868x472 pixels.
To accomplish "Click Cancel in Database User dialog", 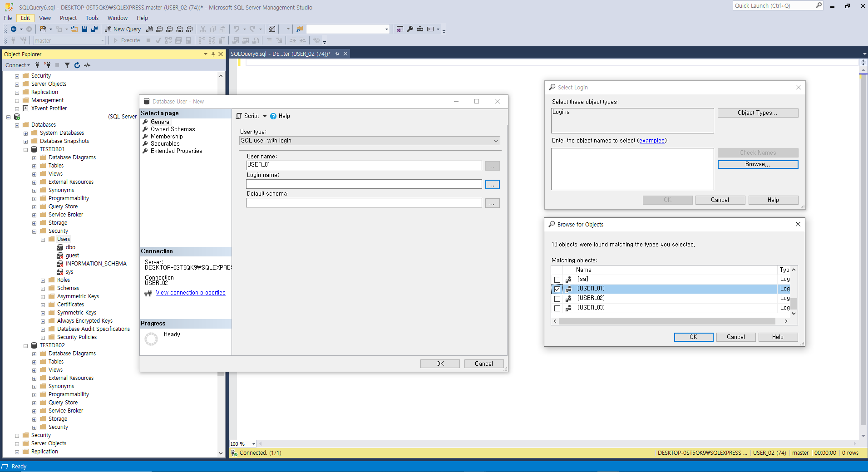I will pos(484,364).
